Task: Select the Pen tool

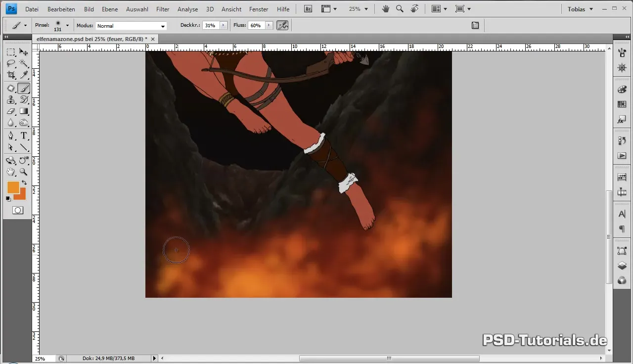Action: tap(11, 136)
